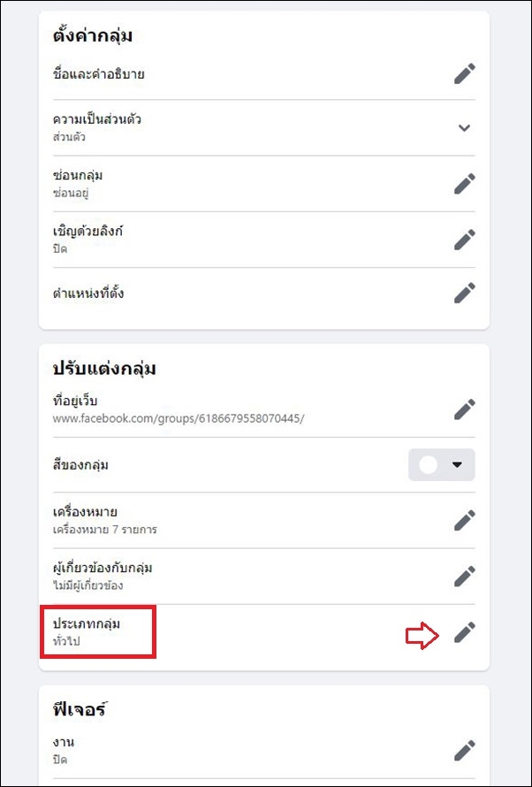Edit เชิญด้วยลิงก์ setting with pencil icon

[x=464, y=240]
